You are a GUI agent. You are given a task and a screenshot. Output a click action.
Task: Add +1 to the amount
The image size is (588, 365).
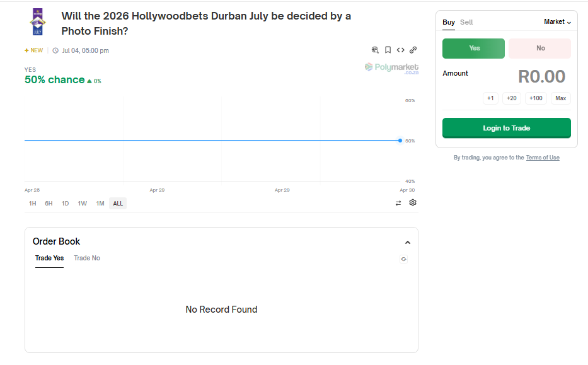pos(490,98)
